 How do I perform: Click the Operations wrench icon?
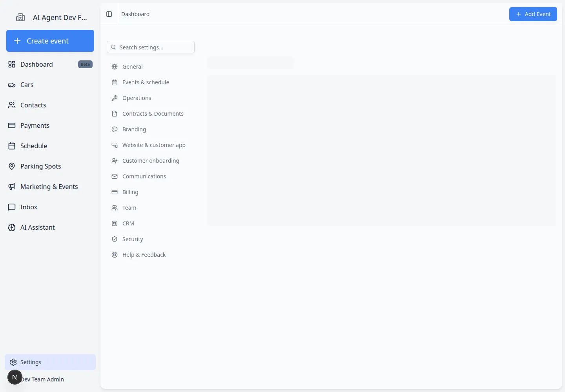click(x=115, y=98)
